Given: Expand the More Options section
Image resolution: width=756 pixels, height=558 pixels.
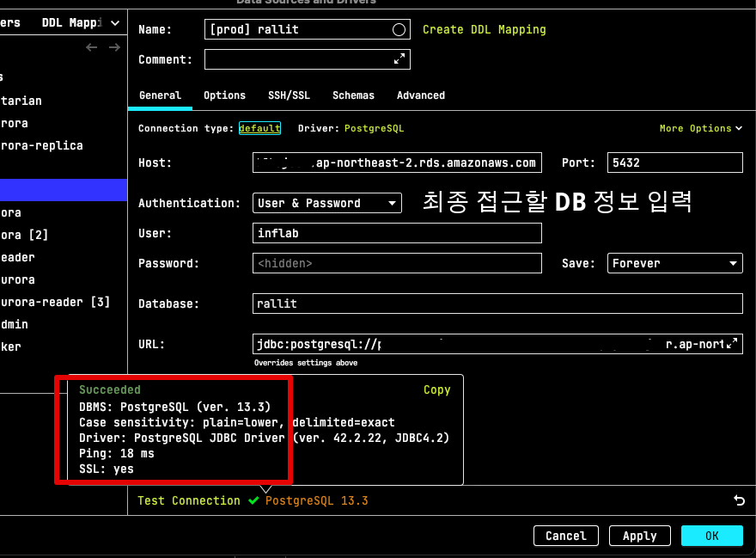Looking at the screenshot, I should 700,127.
